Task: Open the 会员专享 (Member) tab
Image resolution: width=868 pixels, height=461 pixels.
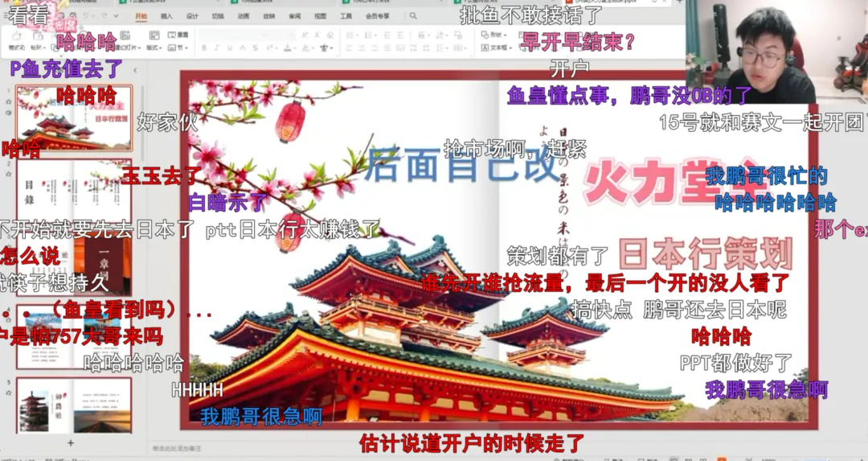Action: 378,16
